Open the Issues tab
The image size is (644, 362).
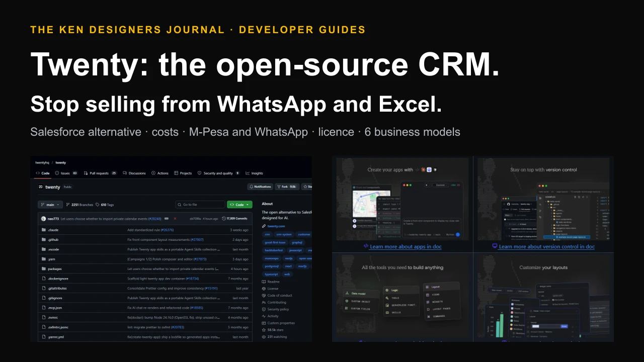pos(66,173)
